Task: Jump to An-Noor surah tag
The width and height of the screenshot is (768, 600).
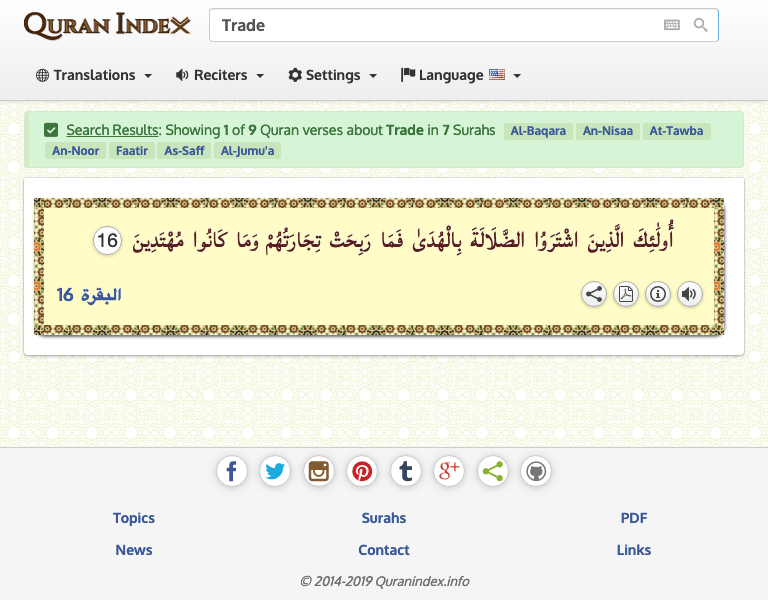Action: (75, 150)
